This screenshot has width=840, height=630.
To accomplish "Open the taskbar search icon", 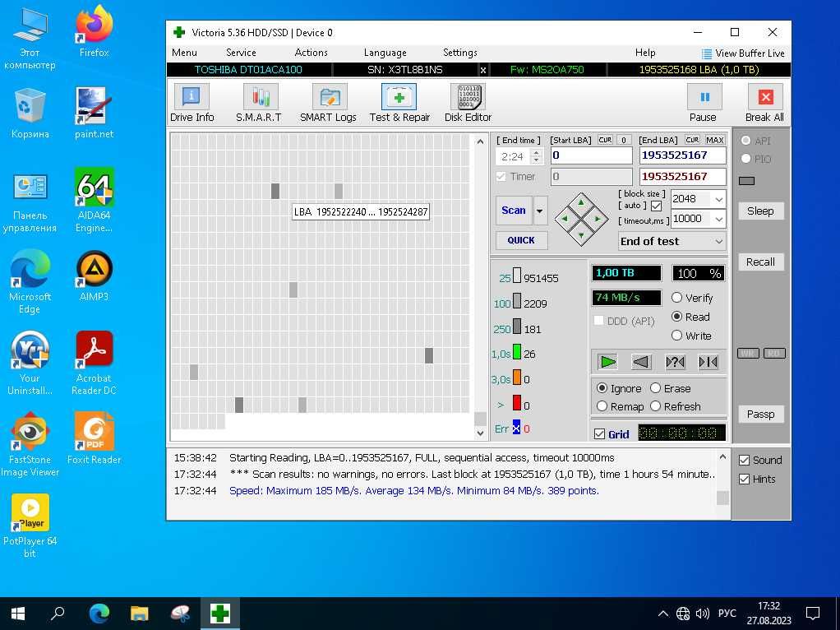I will pyautogui.click(x=58, y=614).
